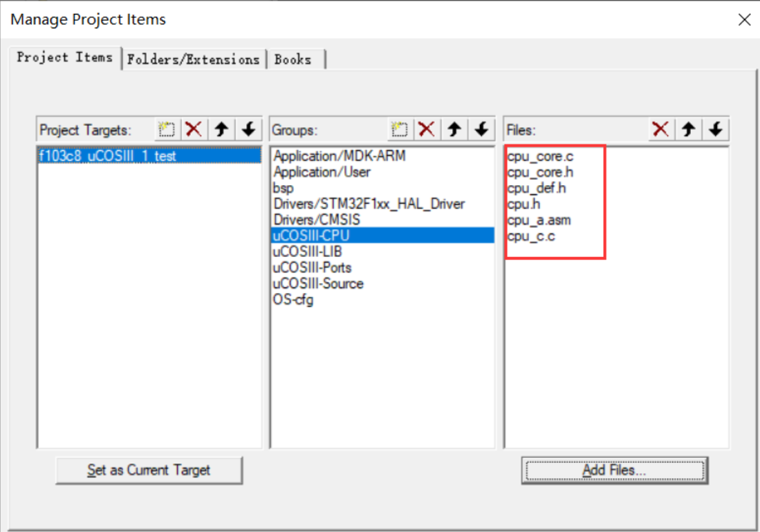Click the new folder icon to add a group
Image resolution: width=760 pixels, height=532 pixels.
400,129
